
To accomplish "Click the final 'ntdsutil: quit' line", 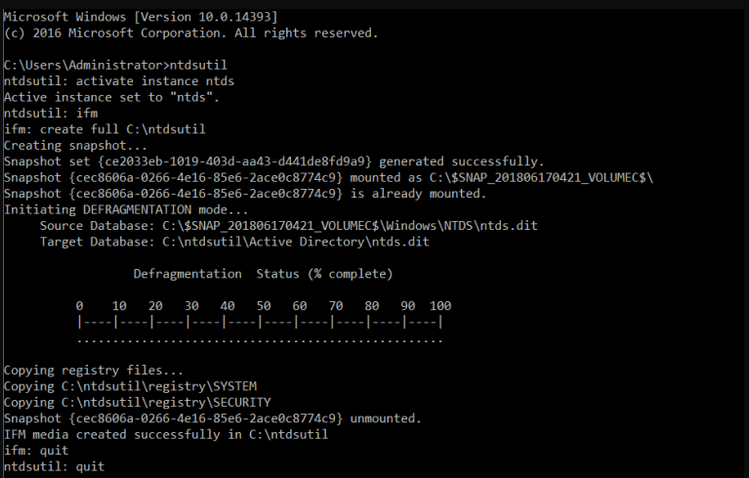I will click(54, 467).
